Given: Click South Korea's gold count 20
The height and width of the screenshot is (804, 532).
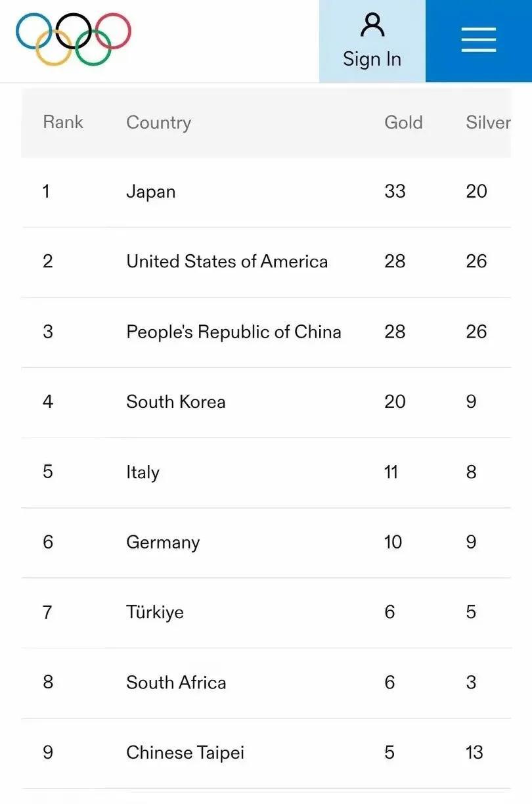Looking at the screenshot, I should click(x=395, y=402).
